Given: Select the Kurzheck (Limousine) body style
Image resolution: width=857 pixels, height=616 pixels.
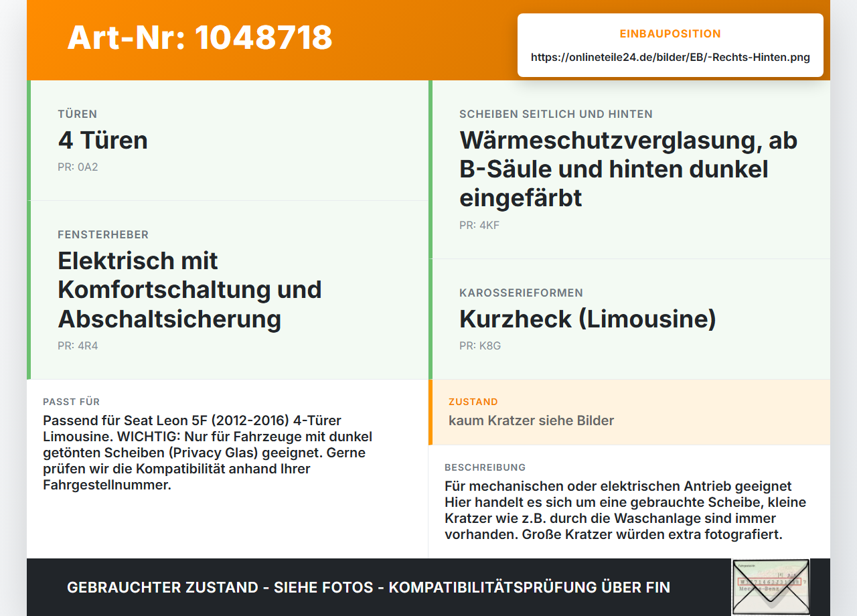Looking at the screenshot, I should pyautogui.click(x=588, y=319).
